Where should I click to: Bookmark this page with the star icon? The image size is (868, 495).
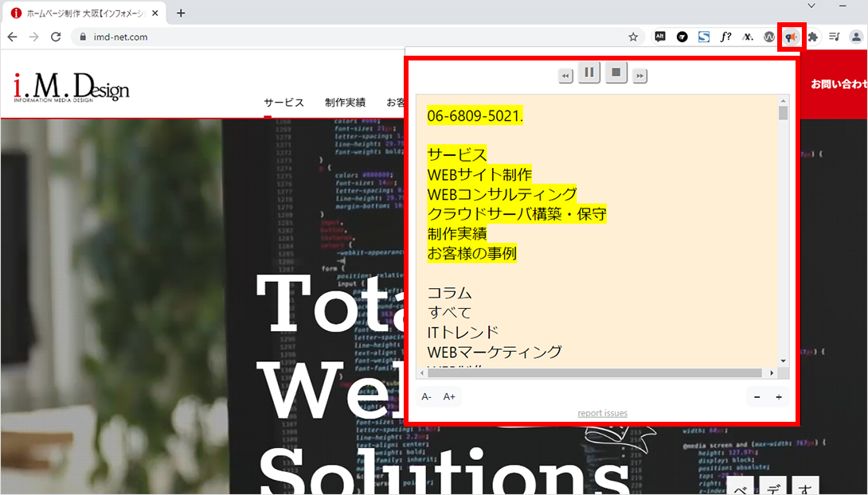633,37
